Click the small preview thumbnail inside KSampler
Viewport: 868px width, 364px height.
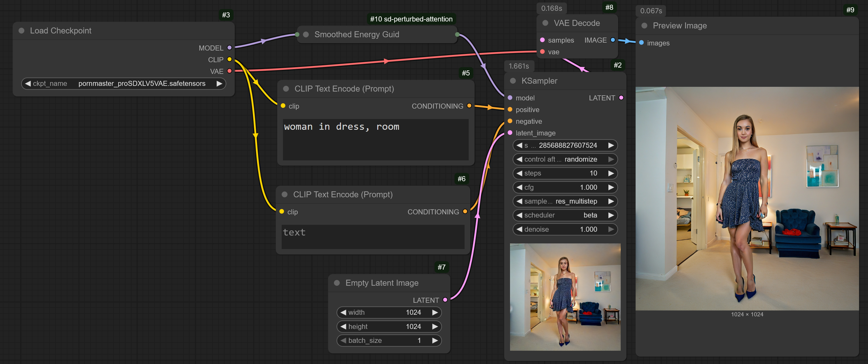click(x=565, y=297)
